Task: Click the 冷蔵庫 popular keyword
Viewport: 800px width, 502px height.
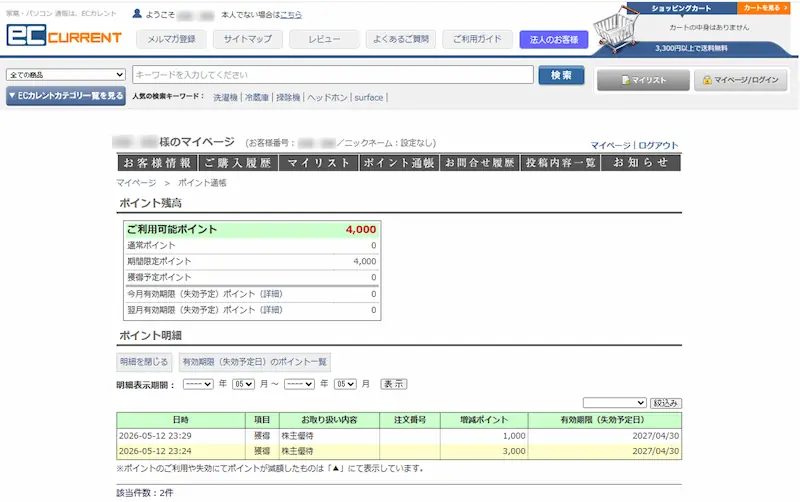Action: (x=257, y=97)
